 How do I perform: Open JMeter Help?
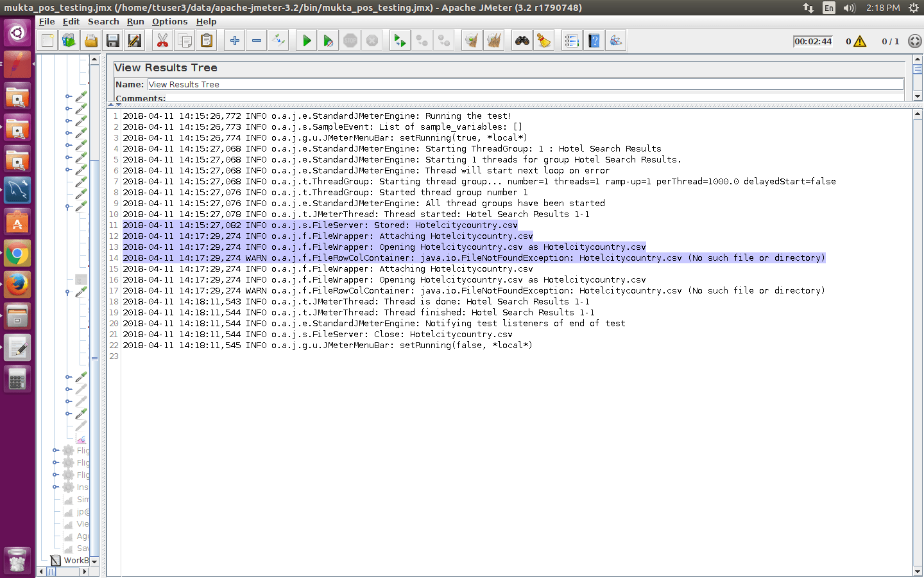pos(594,40)
